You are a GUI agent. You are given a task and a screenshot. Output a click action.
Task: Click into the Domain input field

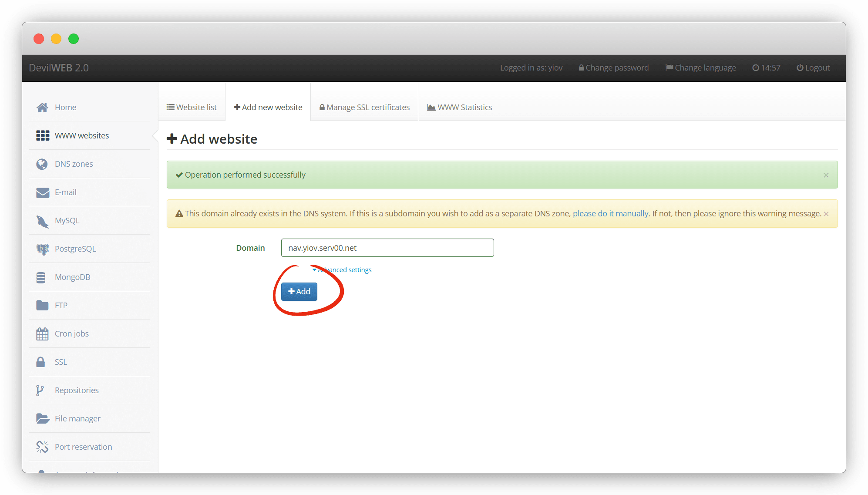click(x=387, y=248)
